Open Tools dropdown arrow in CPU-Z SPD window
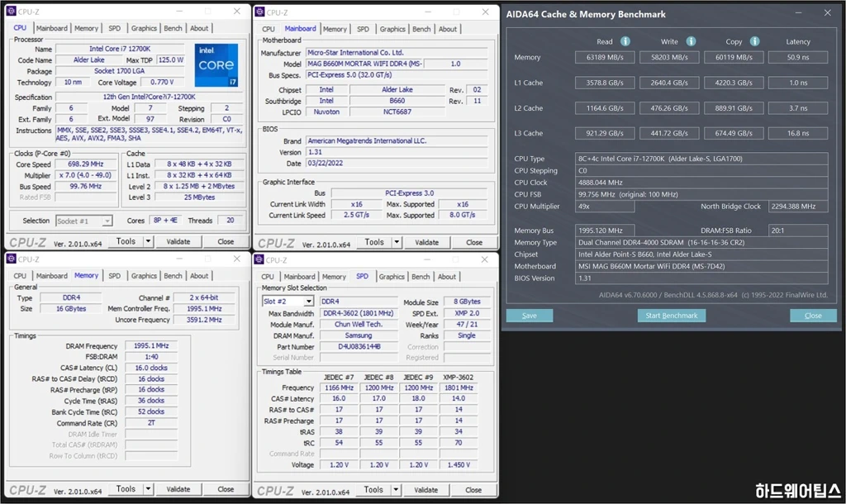This screenshot has height=504, width=846. [x=396, y=489]
